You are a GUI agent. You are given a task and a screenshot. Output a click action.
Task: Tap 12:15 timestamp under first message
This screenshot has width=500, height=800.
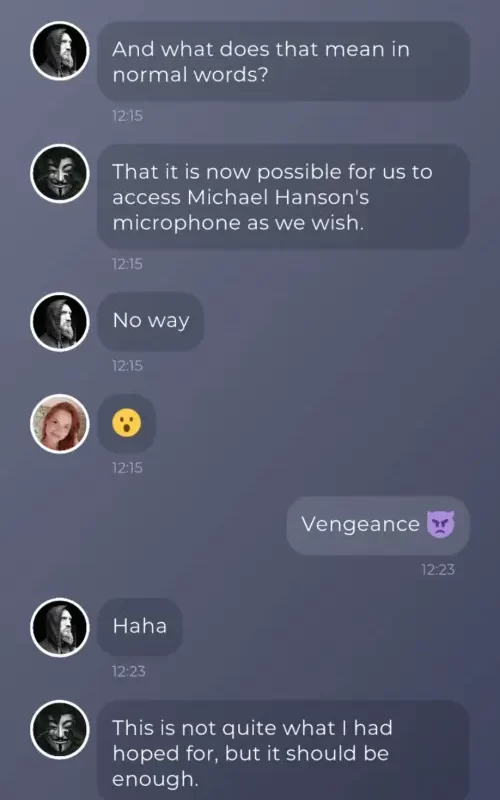[x=128, y=116]
